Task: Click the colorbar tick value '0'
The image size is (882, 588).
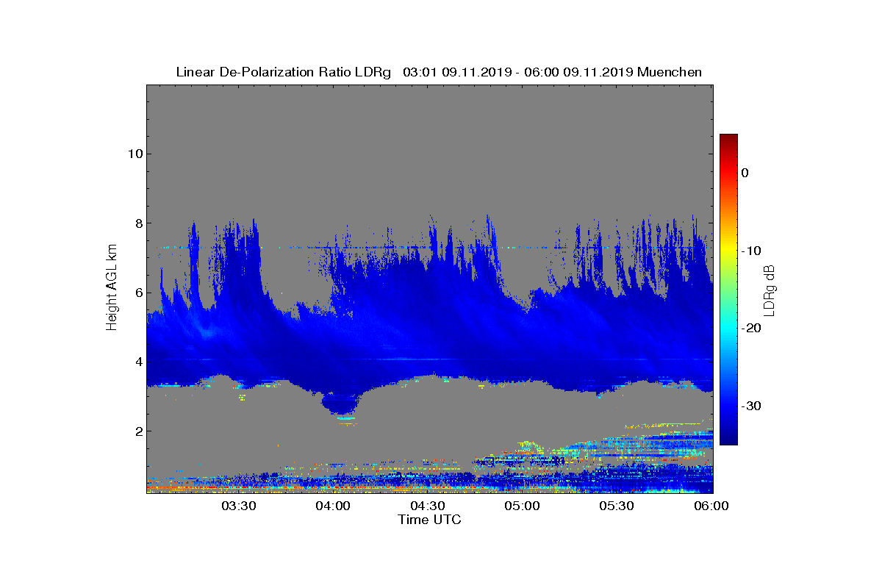Action: [745, 173]
